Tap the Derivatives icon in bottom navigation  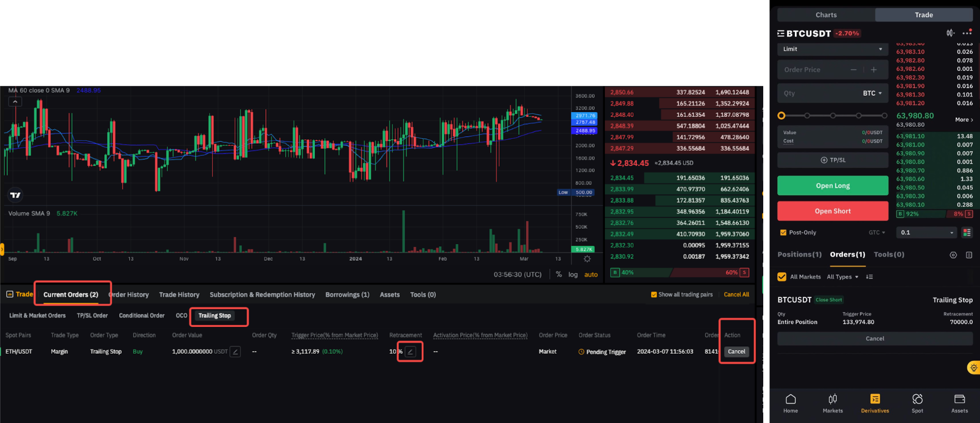click(875, 403)
